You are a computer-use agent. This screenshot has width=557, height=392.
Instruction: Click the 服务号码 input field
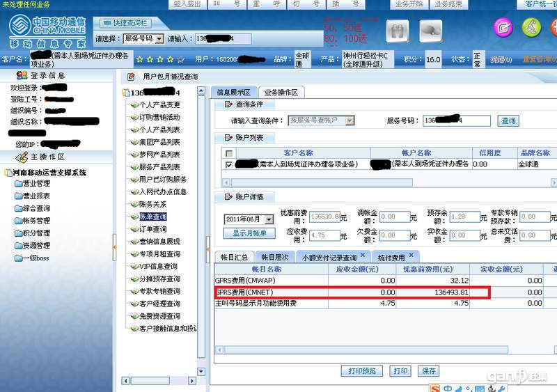click(457, 121)
